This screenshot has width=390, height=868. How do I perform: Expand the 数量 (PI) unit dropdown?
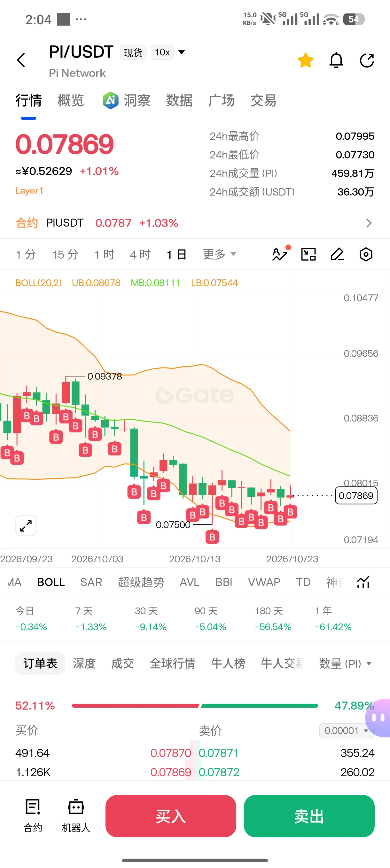coord(345,663)
